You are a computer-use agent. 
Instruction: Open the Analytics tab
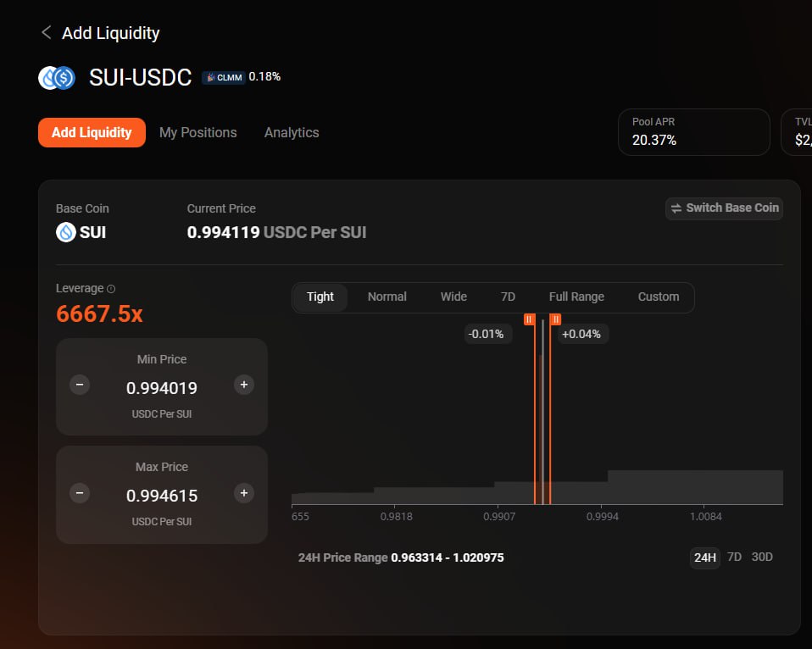pyautogui.click(x=292, y=132)
